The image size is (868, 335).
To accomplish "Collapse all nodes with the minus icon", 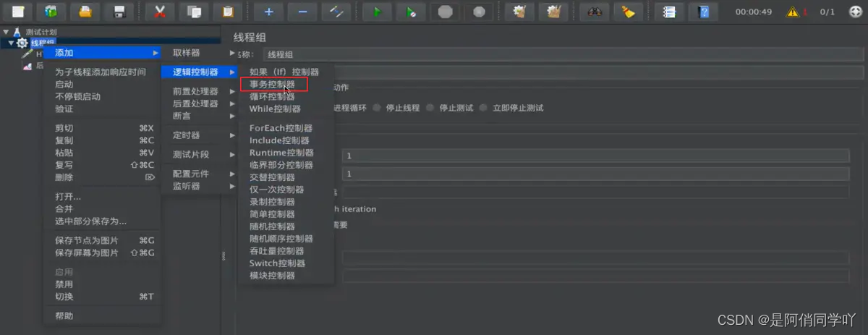I will click(x=302, y=12).
